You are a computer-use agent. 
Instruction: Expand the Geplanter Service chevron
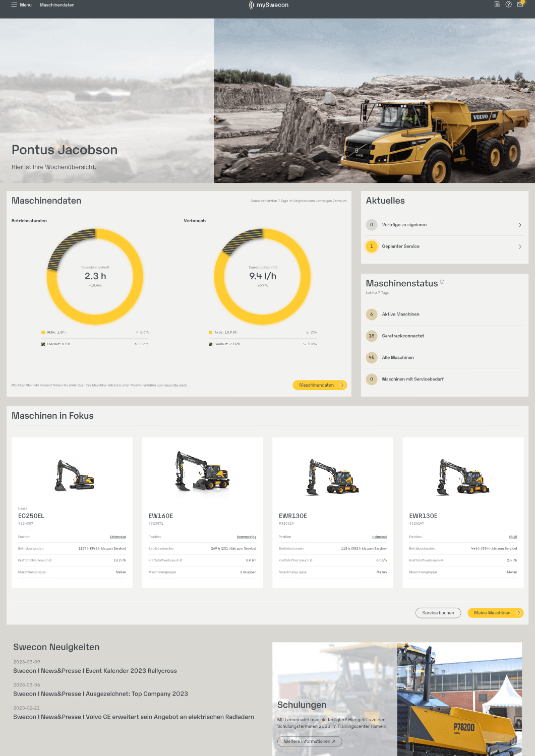click(520, 247)
